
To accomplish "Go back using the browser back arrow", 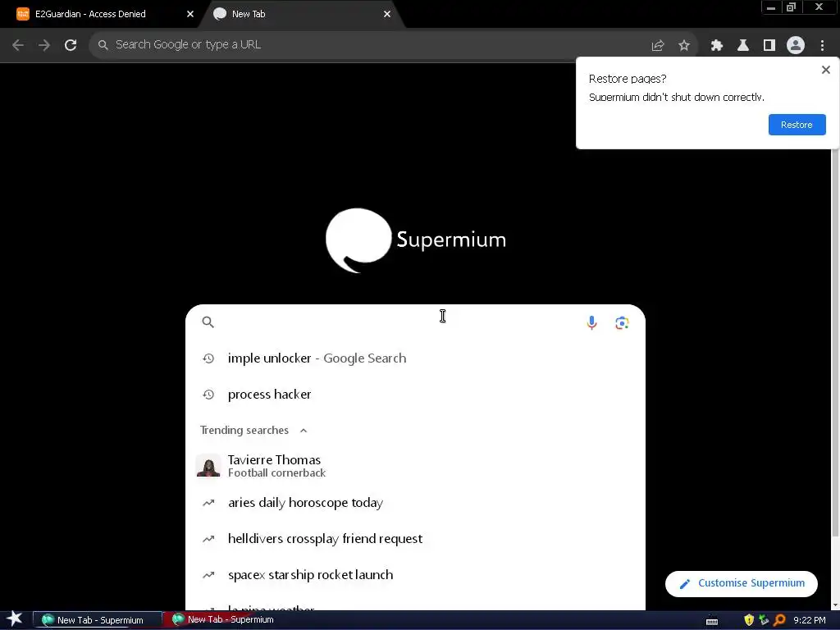I will (x=18, y=45).
